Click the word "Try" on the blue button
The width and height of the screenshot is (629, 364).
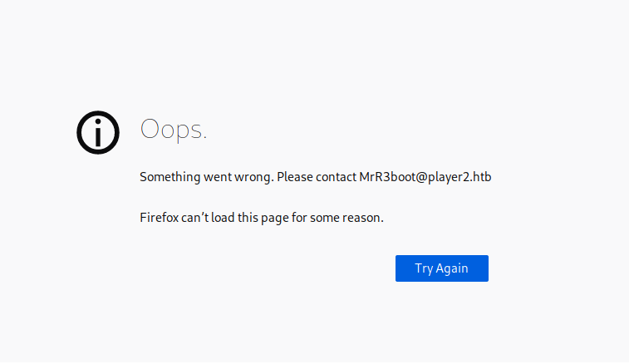(424, 268)
